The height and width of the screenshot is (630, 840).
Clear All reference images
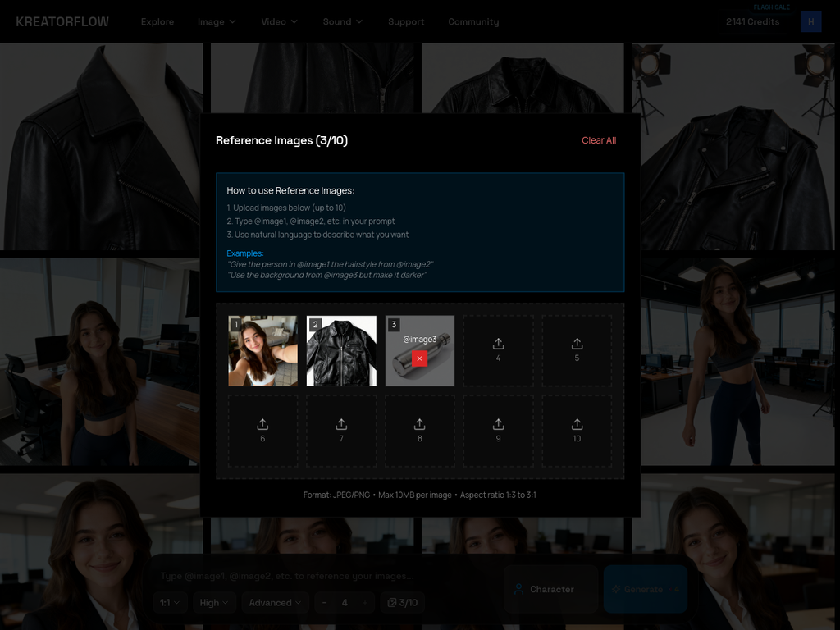599,140
